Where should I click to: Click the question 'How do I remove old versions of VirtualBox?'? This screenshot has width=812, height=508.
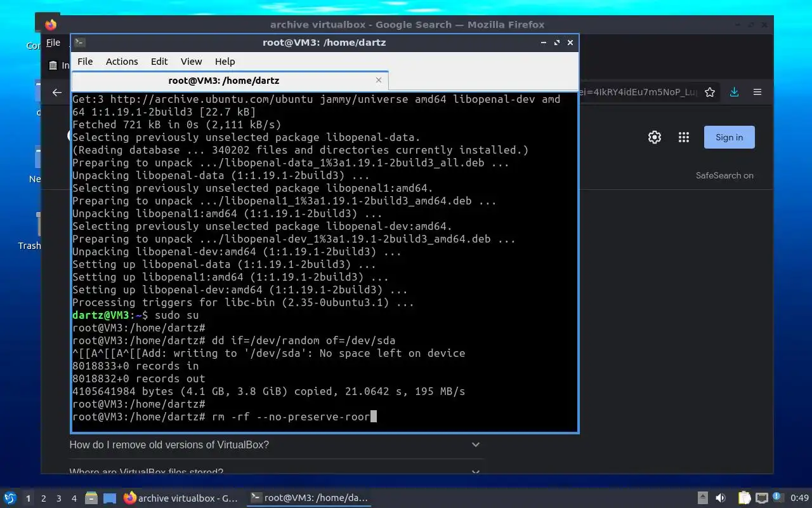pos(169,444)
